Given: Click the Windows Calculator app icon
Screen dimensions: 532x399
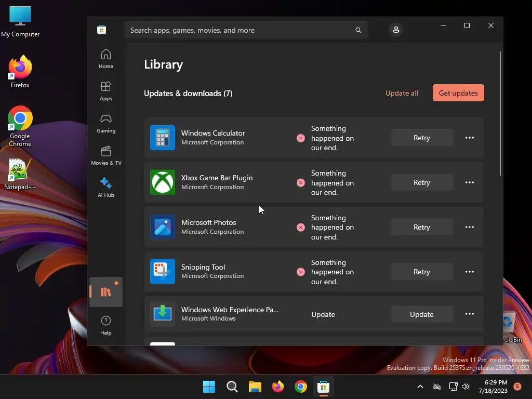Looking at the screenshot, I should click(x=163, y=138).
